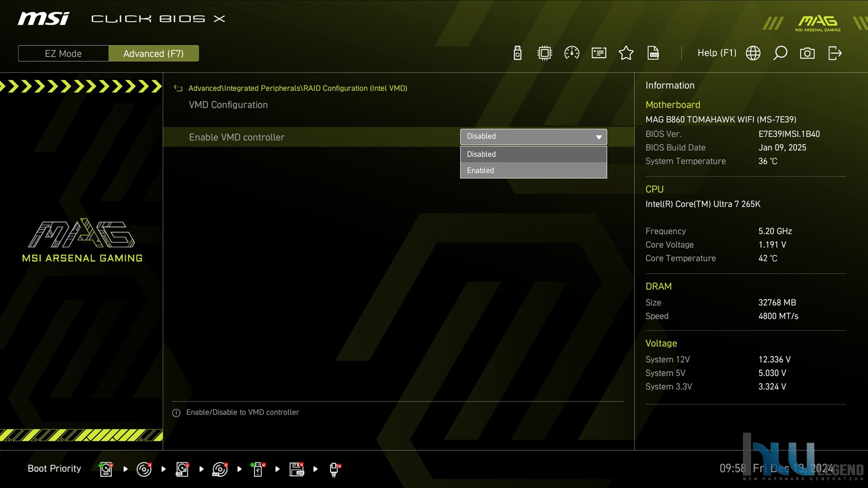Click the back arrow beside the breadcrumb

coord(178,88)
